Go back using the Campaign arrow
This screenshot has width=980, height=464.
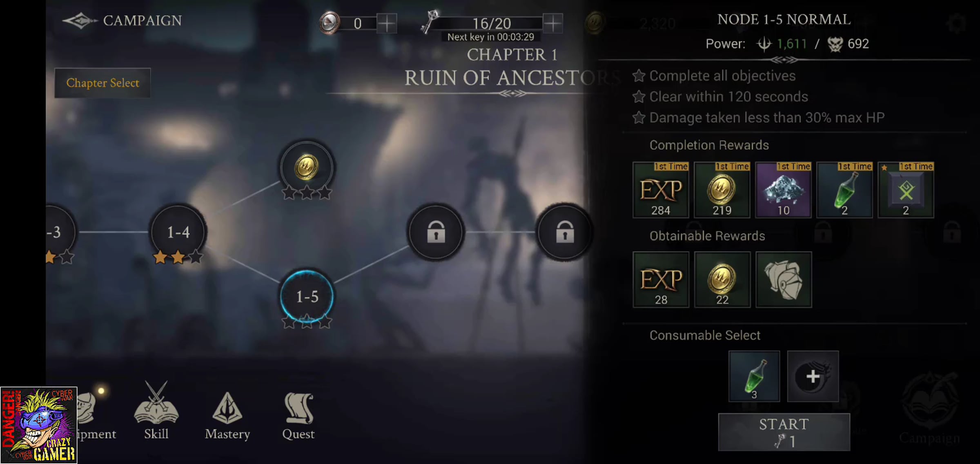coord(80,20)
